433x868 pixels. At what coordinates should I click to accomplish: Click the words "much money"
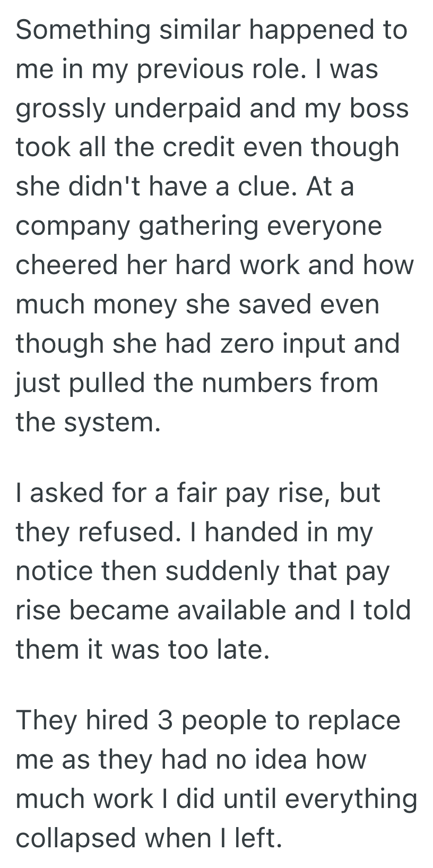[x=96, y=304]
